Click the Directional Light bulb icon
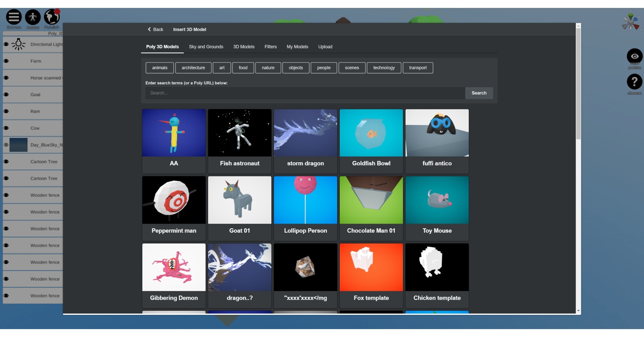This screenshot has width=644, height=337. (x=19, y=44)
